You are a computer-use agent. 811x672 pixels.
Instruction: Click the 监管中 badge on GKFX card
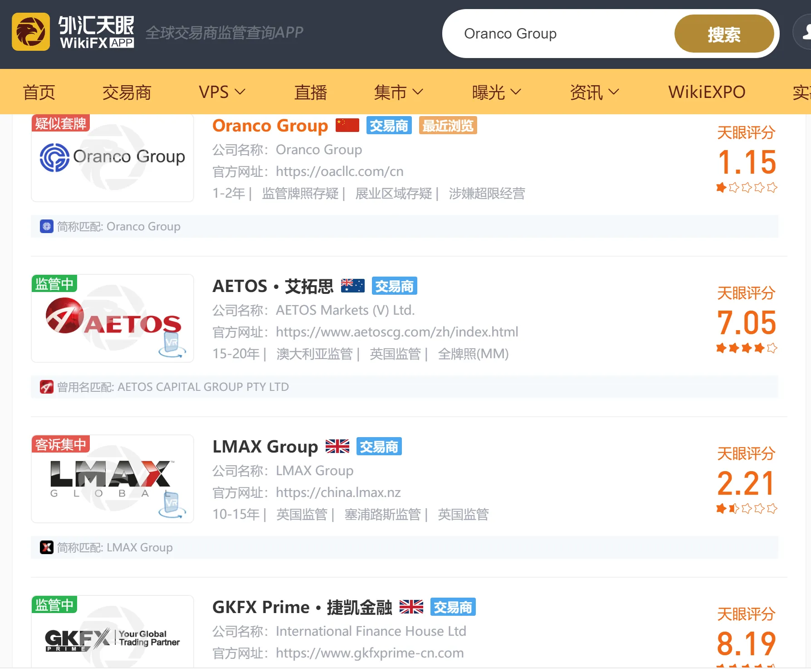click(54, 605)
